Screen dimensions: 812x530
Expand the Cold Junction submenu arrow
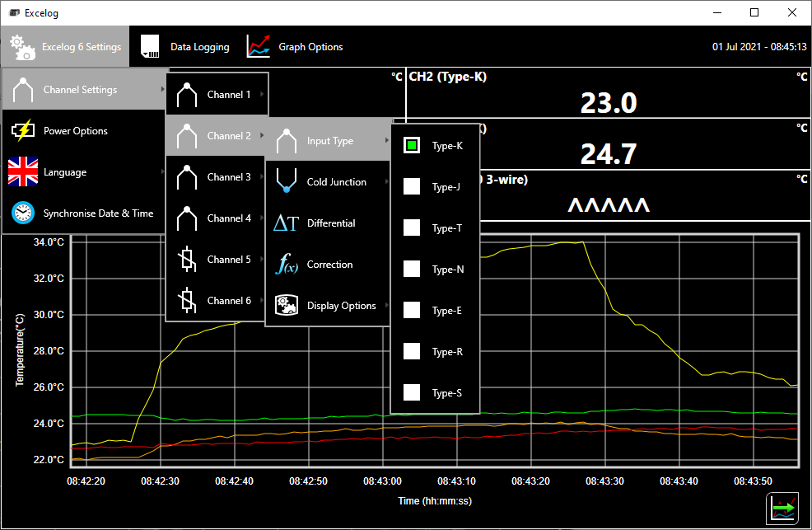386,181
